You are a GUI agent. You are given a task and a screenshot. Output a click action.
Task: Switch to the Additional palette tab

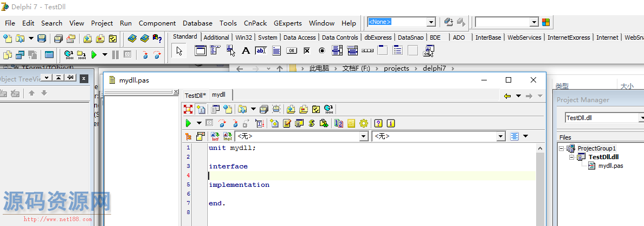point(216,37)
